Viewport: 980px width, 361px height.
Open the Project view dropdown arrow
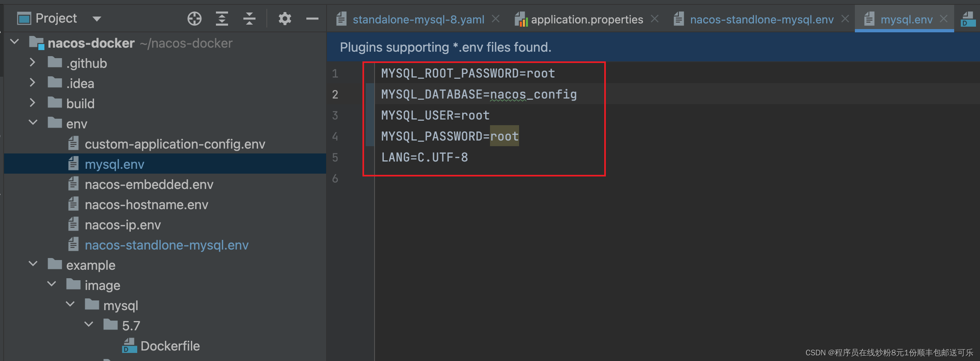coord(97,19)
